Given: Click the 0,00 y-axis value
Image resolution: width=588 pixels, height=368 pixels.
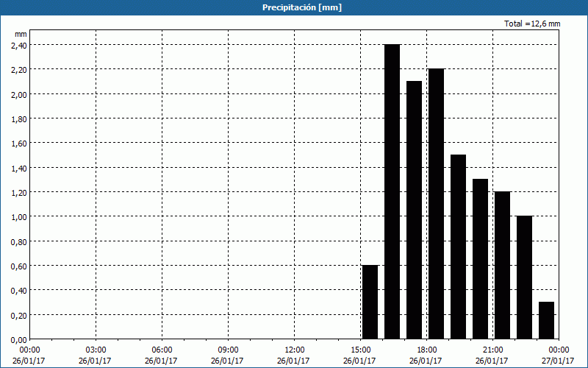Looking at the screenshot, I should [x=19, y=340].
